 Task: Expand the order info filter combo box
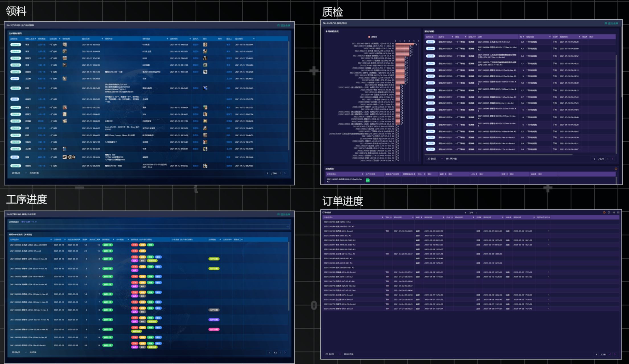click(287, 227)
